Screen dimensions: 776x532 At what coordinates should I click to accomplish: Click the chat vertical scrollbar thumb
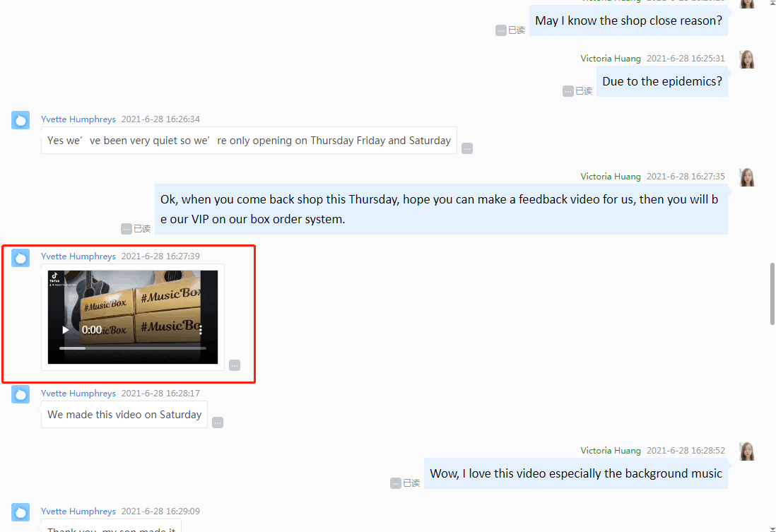click(x=772, y=294)
